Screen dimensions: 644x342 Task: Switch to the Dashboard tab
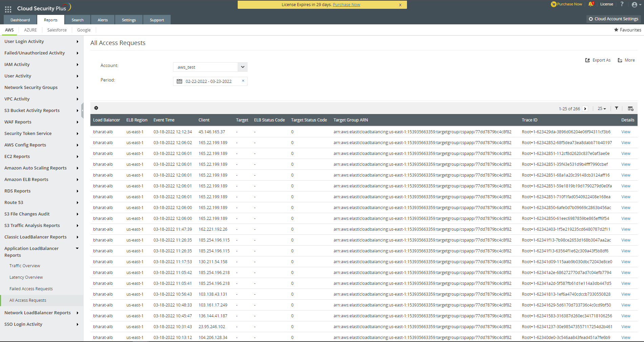point(20,20)
